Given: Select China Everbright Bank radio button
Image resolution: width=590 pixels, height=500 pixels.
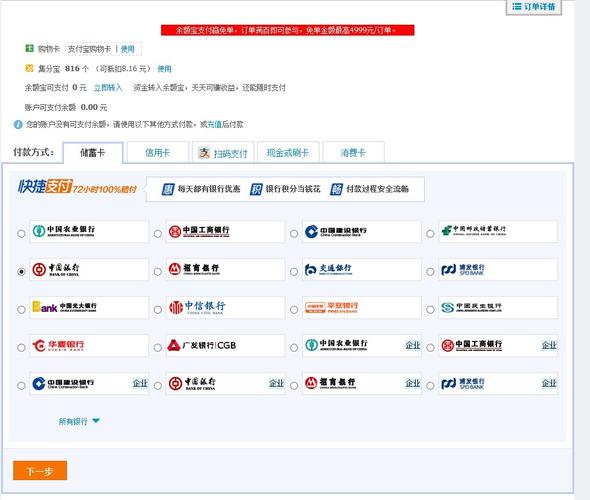Looking at the screenshot, I should click(x=21, y=310).
